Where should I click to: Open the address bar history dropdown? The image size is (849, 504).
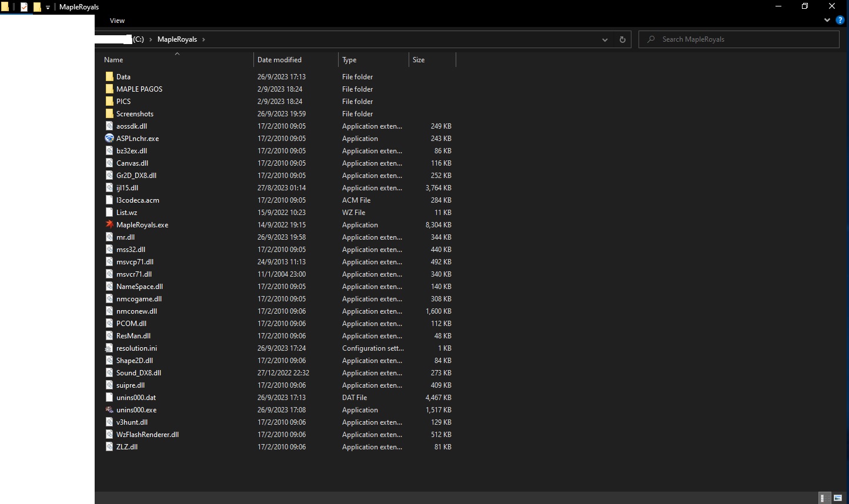(604, 39)
